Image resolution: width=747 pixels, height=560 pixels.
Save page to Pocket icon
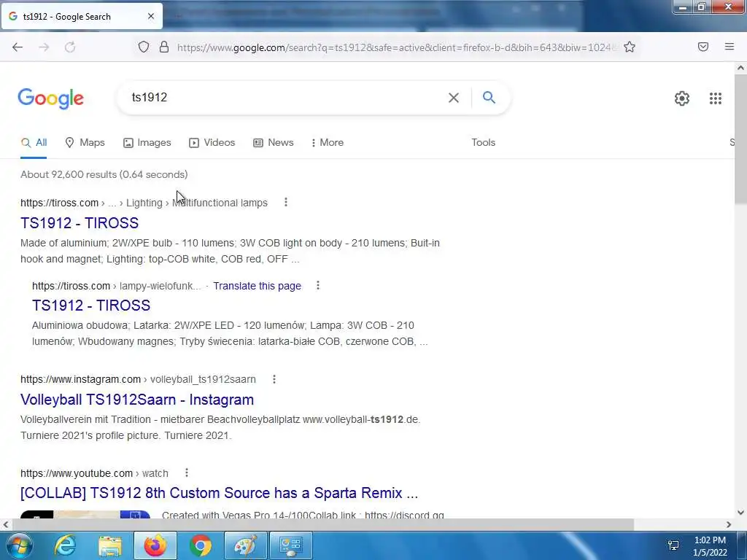pos(703,47)
